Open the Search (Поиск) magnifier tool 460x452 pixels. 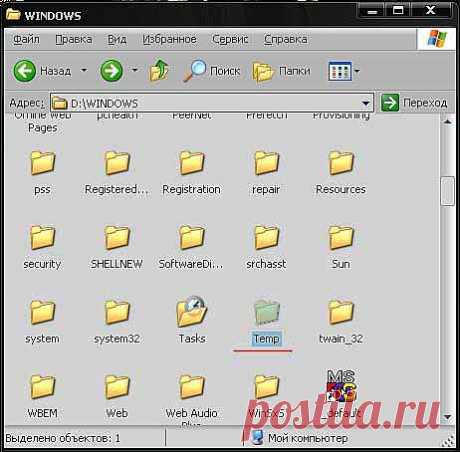(195, 70)
